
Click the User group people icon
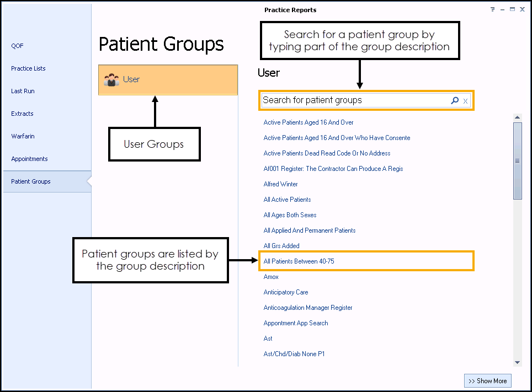(111, 80)
